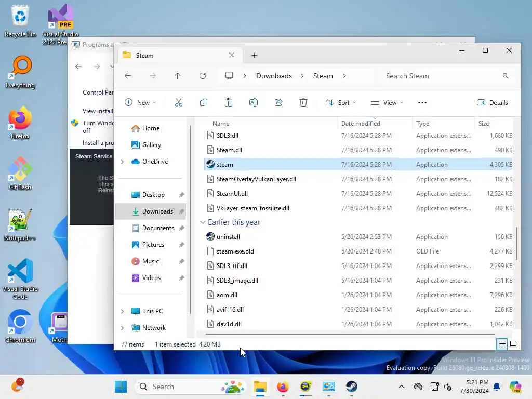This screenshot has height=399, width=532.
Task: Open Documents in navigation pane
Action: pos(151,228)
